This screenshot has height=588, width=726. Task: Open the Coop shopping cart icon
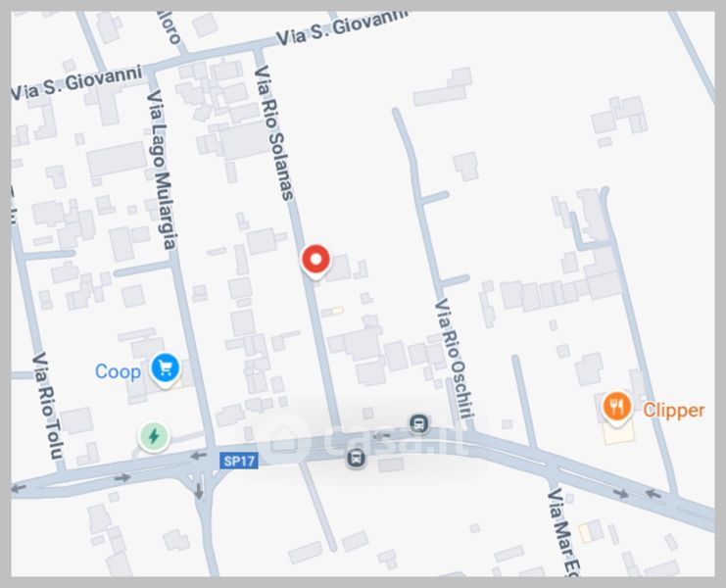(x=166, y=369)
